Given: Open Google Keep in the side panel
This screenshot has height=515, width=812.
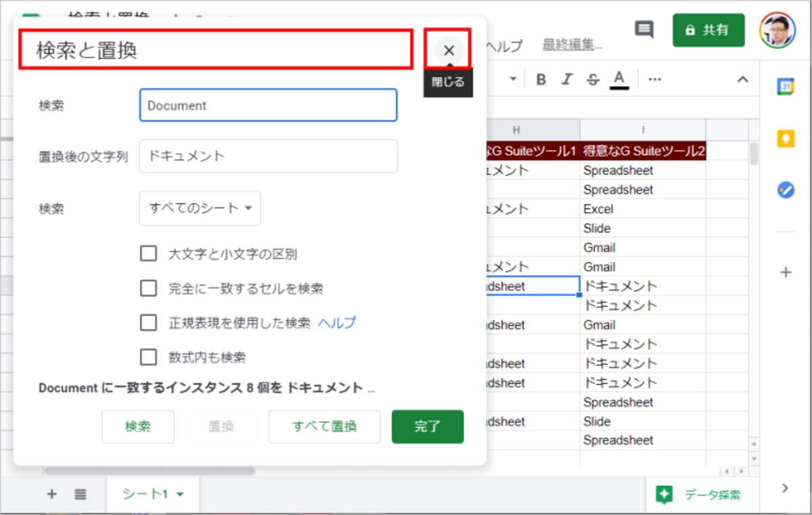Looking at the screenshot, I should click(x=785, y=138).
